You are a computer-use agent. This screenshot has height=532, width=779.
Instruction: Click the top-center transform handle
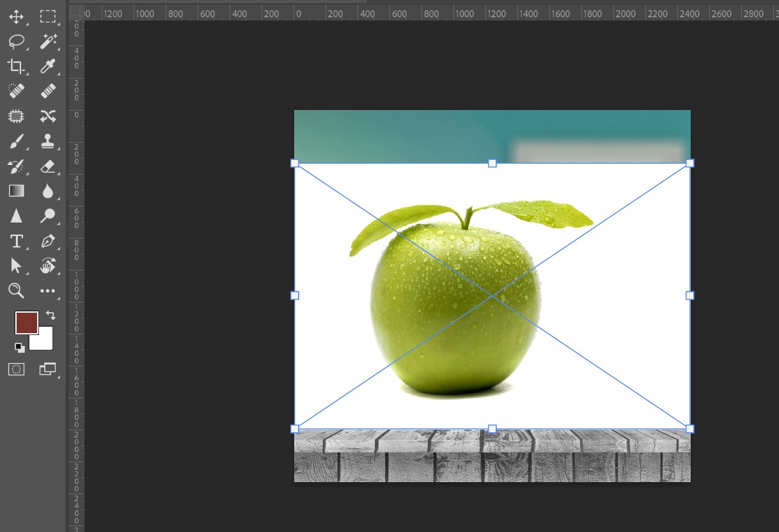click(492, 163)
